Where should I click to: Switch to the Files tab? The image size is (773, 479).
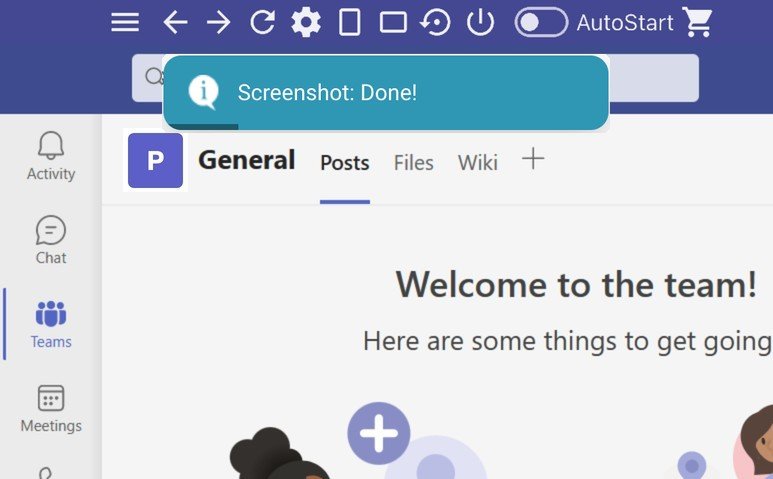414,163
